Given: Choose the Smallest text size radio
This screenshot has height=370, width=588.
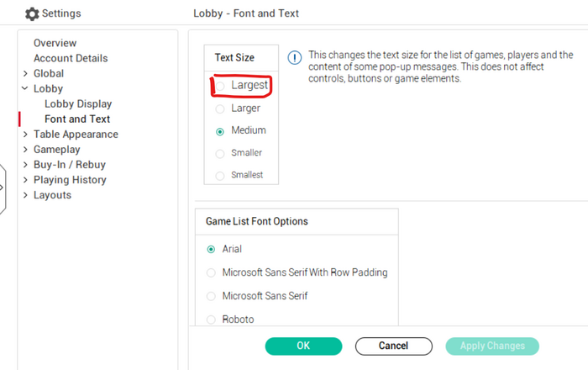Looking at the screenshot, I should point(221,175).
